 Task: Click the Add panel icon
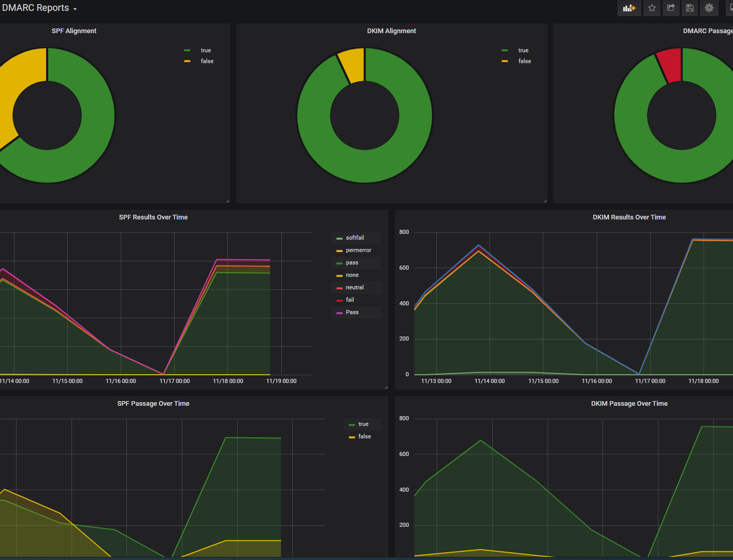pos(629,8)
